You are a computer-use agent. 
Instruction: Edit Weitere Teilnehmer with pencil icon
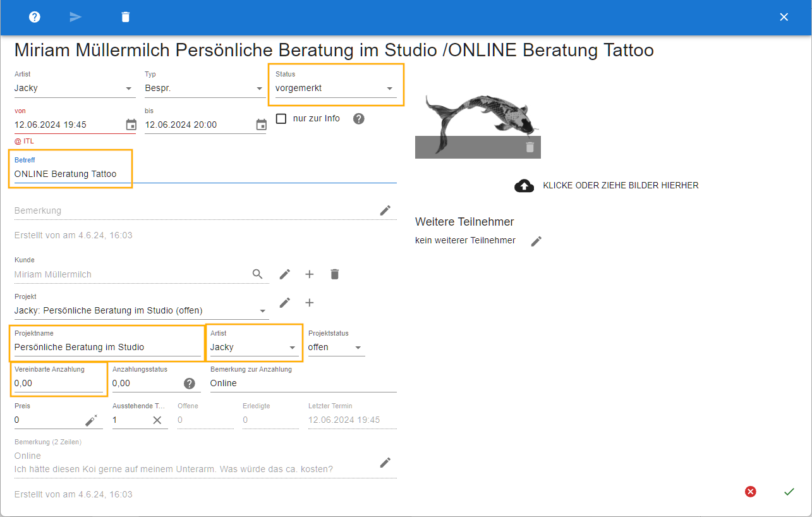[x=536, y=241]
